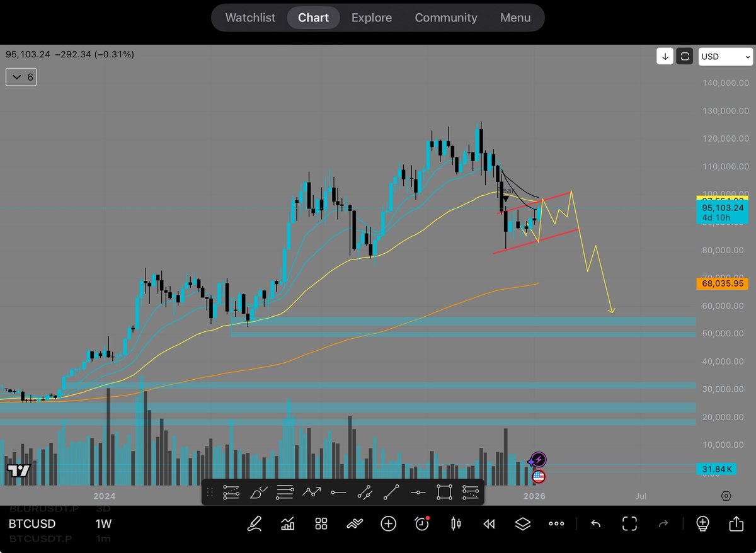Switch to the Explore tab
This screenshot has width=756, height=553.
(x=371, y=18)
